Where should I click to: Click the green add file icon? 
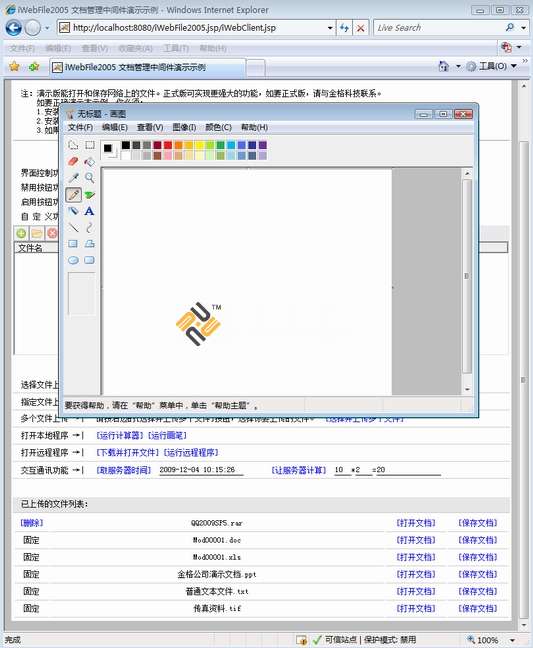[21, 233]
